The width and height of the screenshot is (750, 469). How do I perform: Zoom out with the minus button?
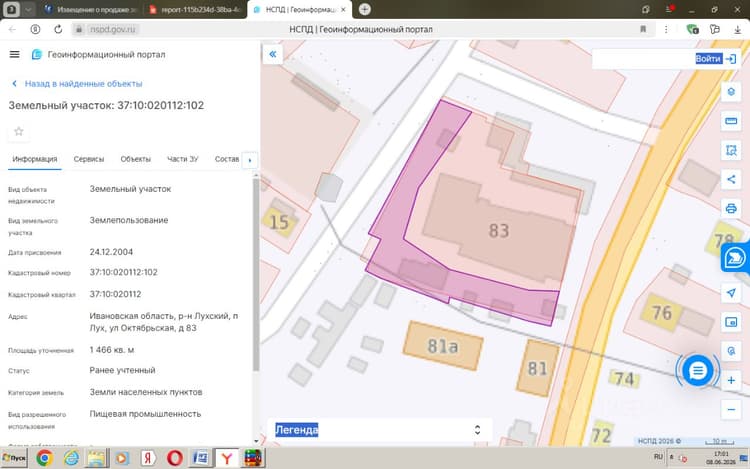click(x=731, y=410)
